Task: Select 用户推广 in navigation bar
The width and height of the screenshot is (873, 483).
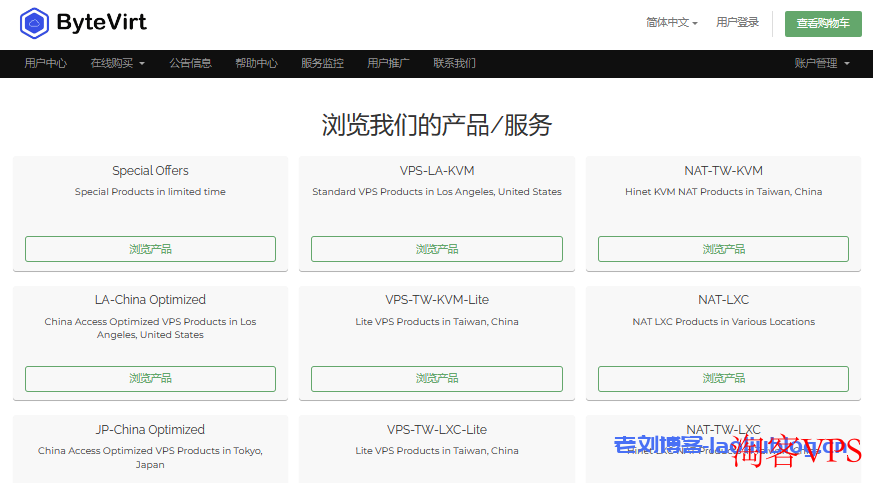Action: 388,63
